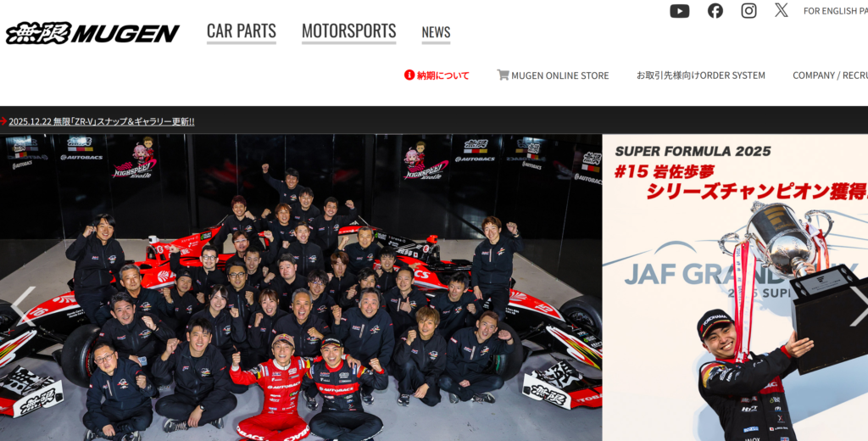
Task: Open the MUGEN YouTube channel icon
Action: (x=679, y=10)
